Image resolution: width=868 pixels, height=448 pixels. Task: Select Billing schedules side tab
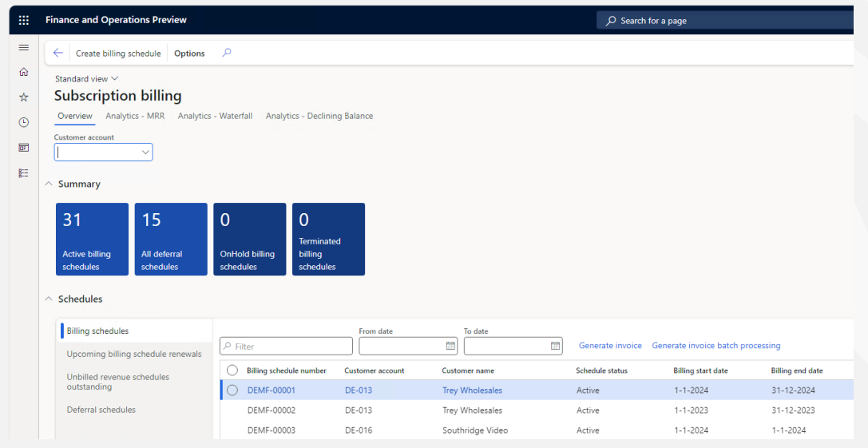(135, 331)
